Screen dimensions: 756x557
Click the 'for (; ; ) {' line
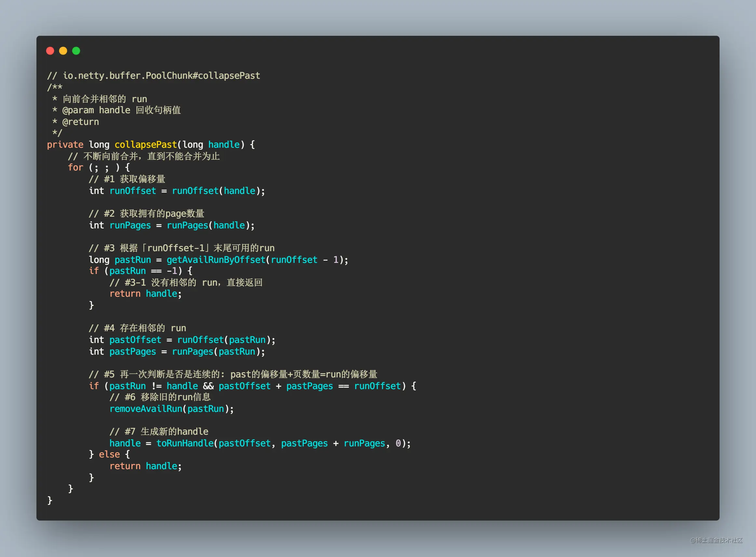point(99,168)
